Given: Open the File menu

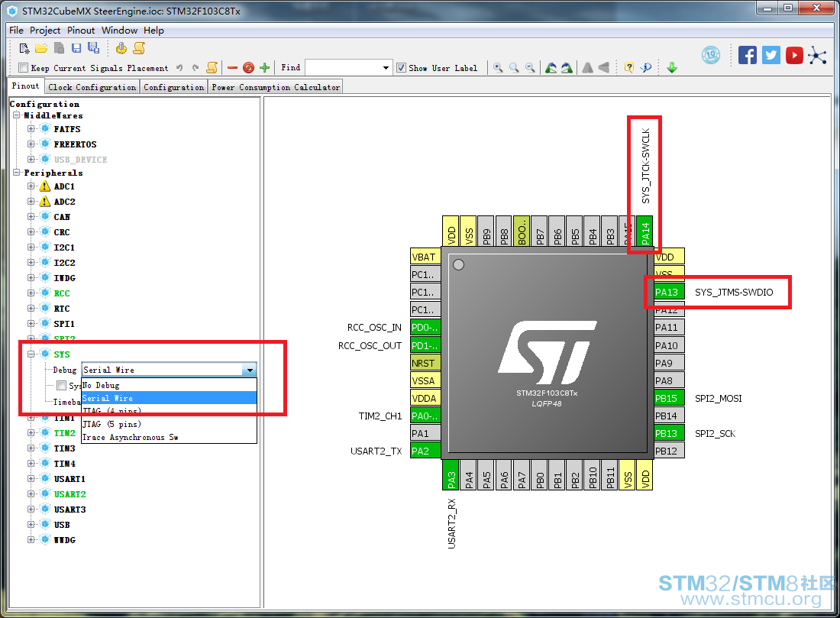Looking at the screenshot, I should click(16, 30).
